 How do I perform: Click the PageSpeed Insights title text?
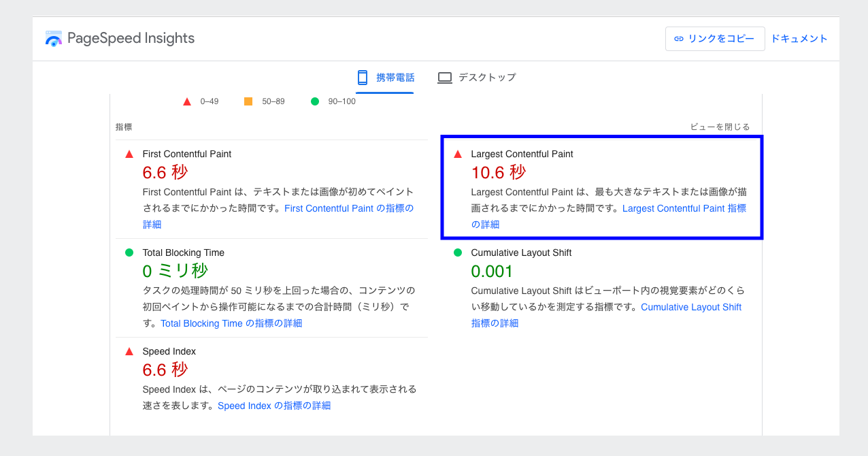coord(131,39)
